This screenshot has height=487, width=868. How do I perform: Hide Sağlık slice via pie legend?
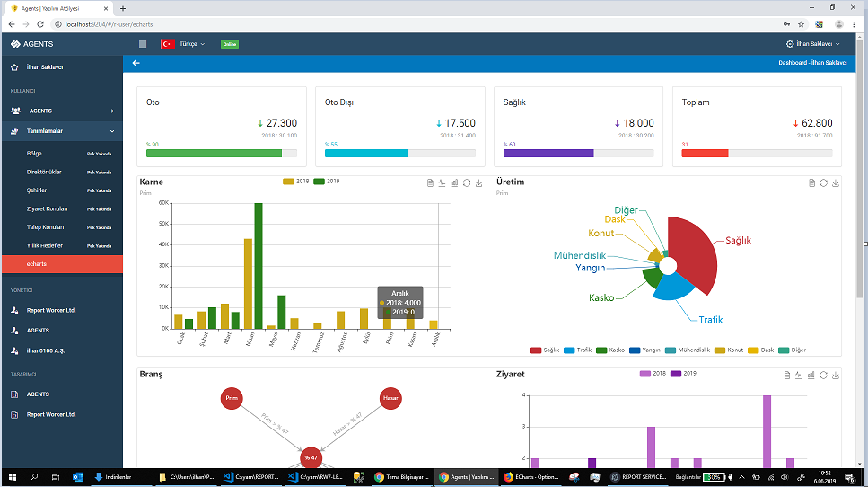pos(545,350)
